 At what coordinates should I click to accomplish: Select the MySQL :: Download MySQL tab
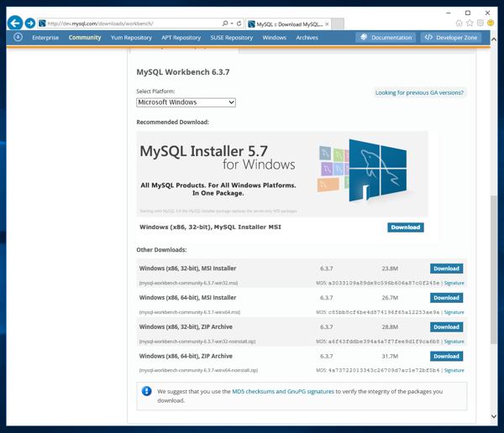tap(288, 24)
